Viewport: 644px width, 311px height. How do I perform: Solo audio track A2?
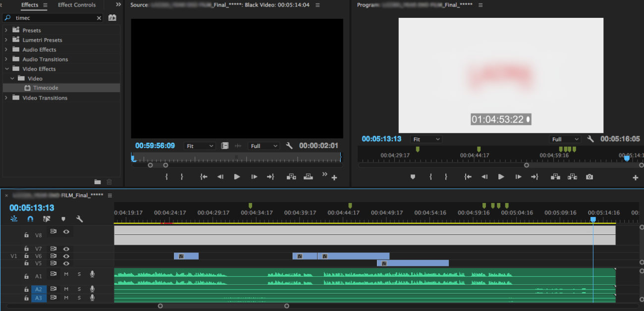tap(79, 289)
